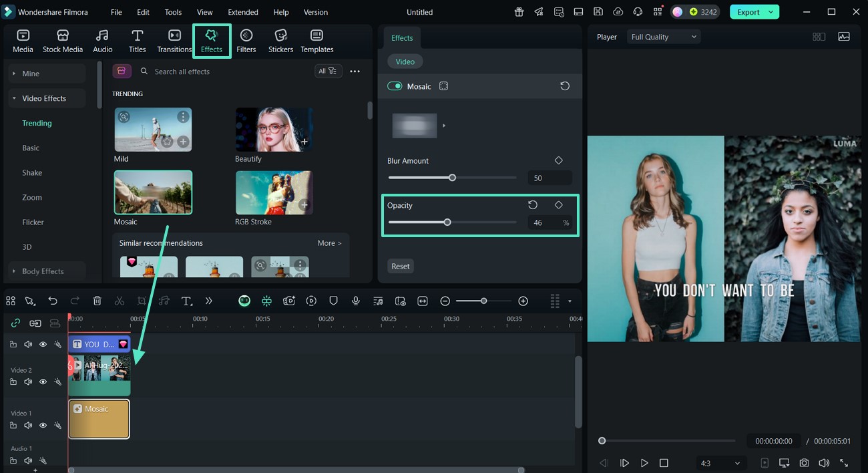Hide the Video 1 track with eye icon
This screenshot has width=868, height=473.
tap(43, 426)
